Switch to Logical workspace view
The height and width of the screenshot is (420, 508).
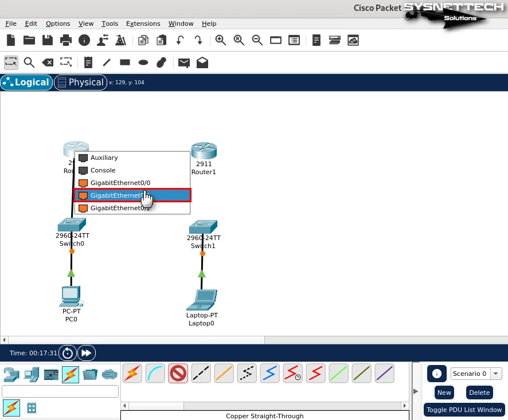point(26,83)
